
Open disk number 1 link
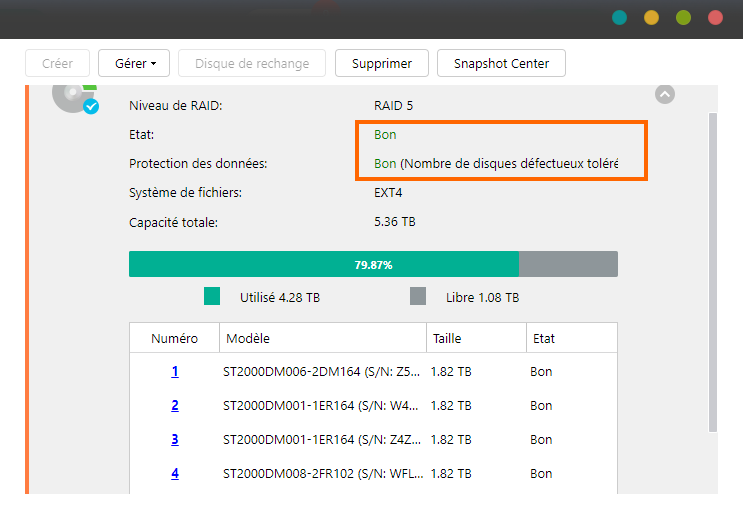(x=175, y=372)
